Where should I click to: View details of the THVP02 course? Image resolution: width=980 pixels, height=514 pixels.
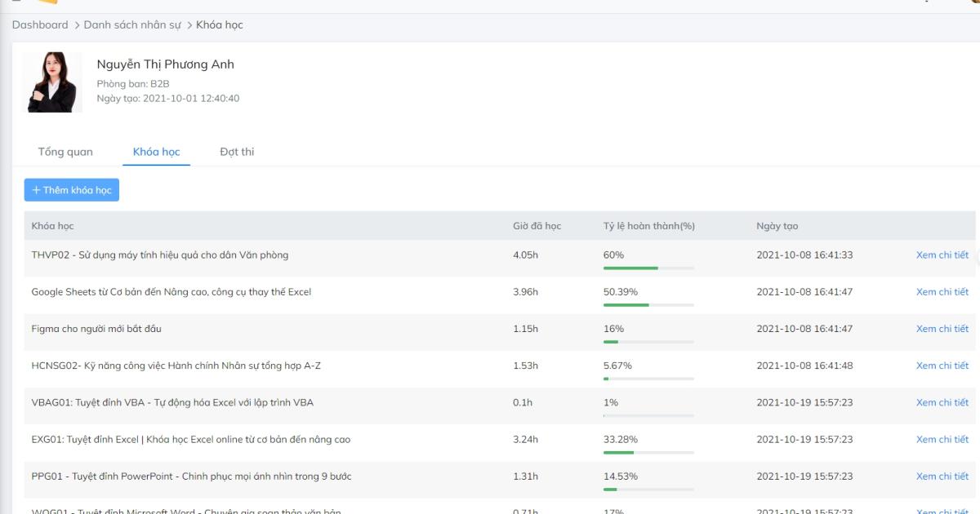click(942, 255)
